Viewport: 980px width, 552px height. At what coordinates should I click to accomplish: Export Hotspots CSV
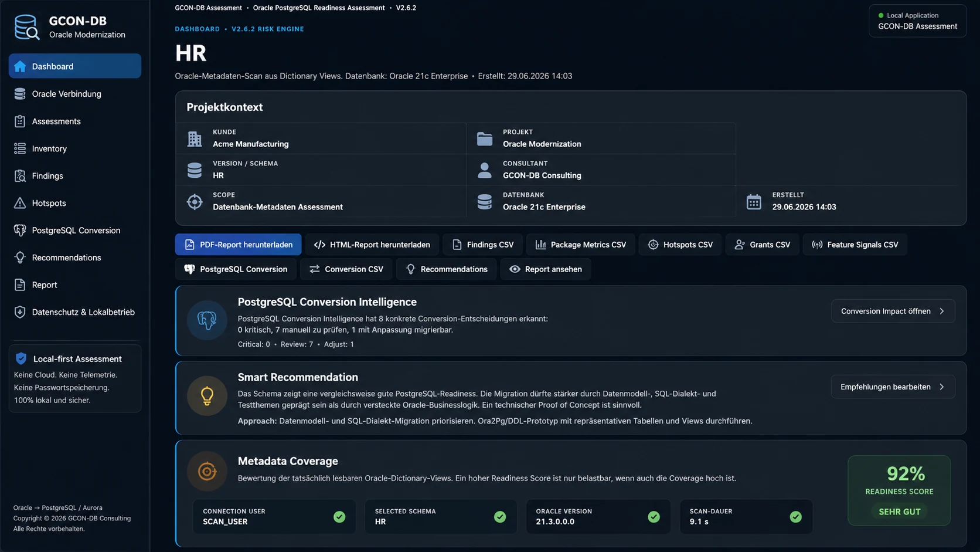point(680,245)
